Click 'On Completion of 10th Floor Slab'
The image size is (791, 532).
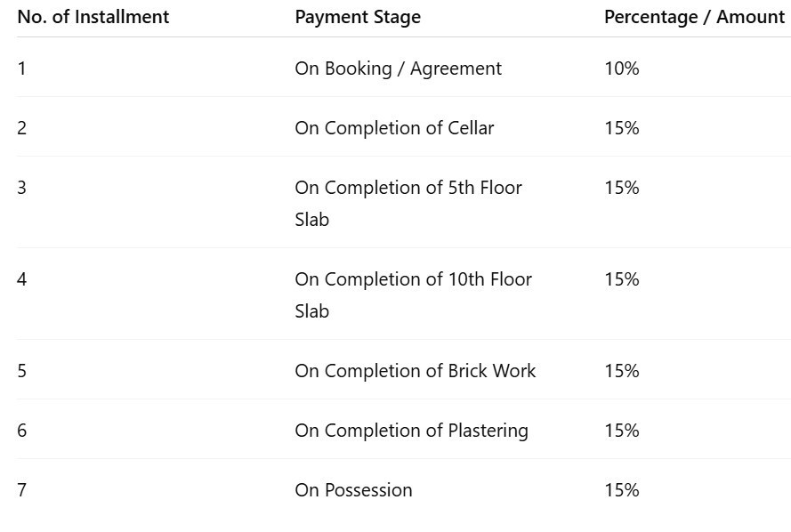pos(413,294)
